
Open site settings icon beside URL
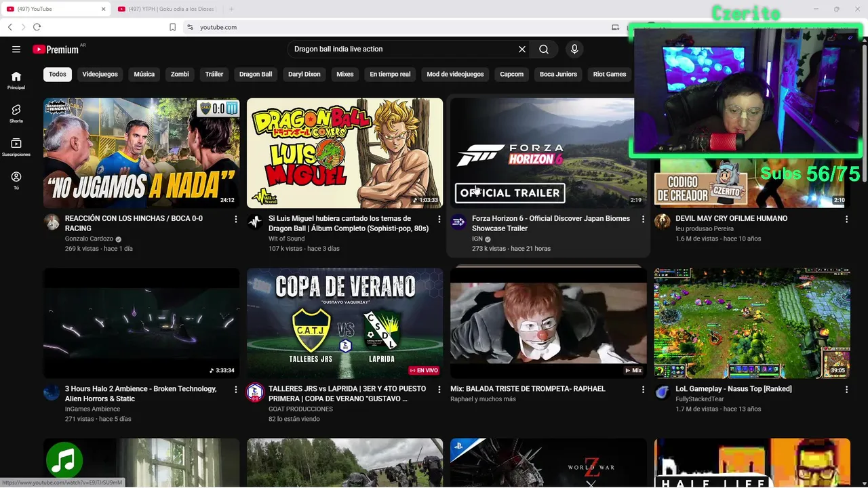[x=190, y=27]
